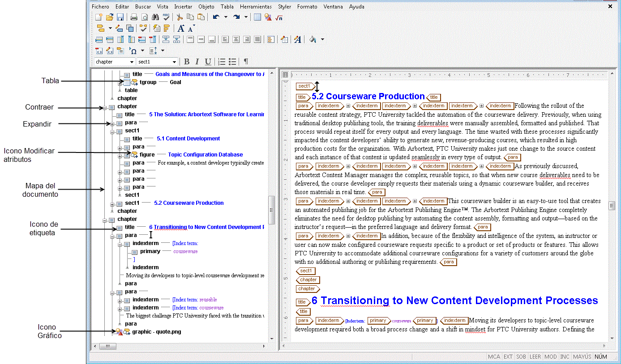The height and width of the screenshot is (364, 621).
Task: Insert a symbol with the Omega icon
Action: [x=133, y=51]
